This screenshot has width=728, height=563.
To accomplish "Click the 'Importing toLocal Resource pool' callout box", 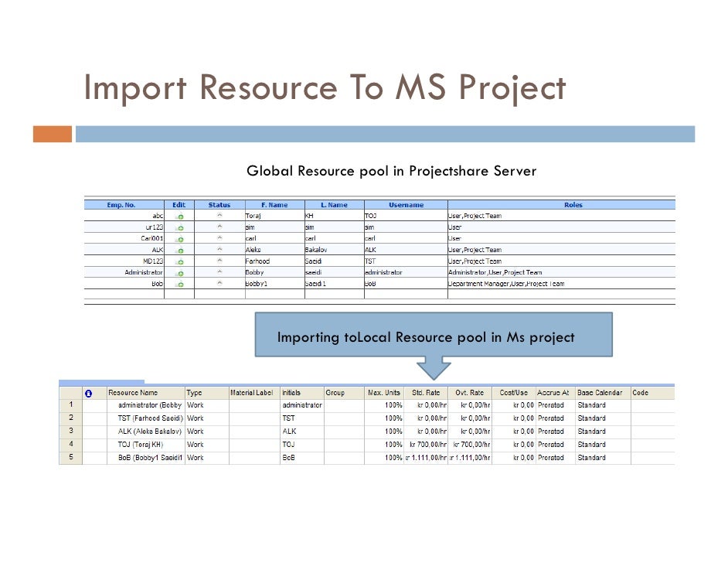I will tap(434, 335).
